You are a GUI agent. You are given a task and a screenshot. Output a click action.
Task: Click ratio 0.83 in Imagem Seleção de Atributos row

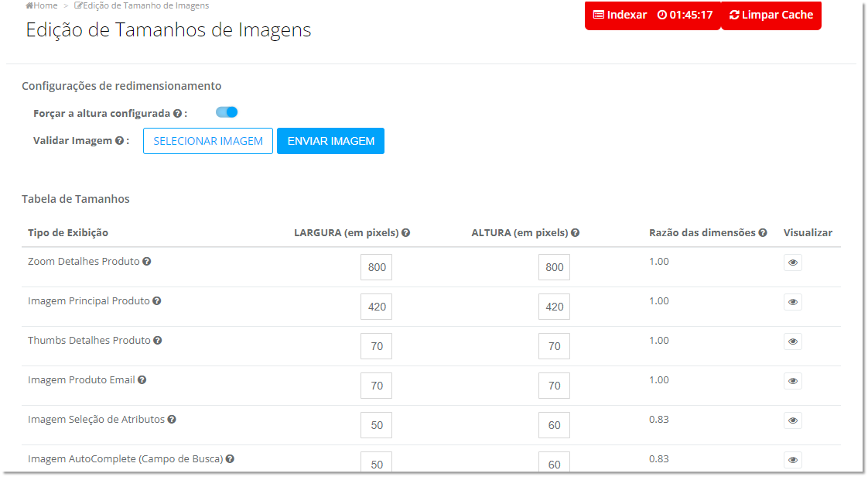tap(659, 420)
